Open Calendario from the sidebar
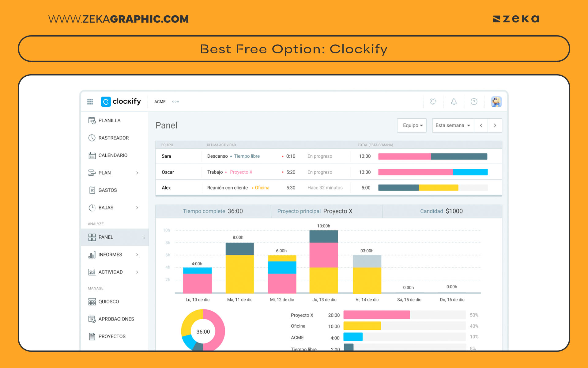 113,155
